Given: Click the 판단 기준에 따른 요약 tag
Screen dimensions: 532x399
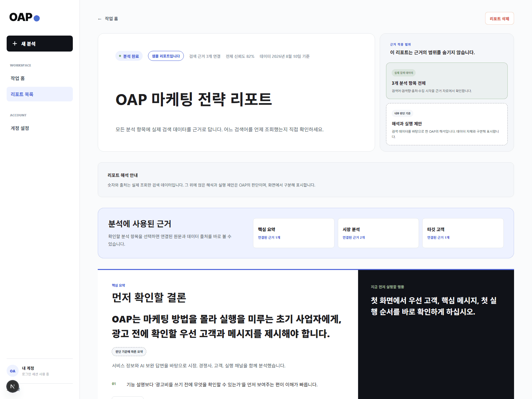Looking at the screenshot, I should tap(129, 351).
